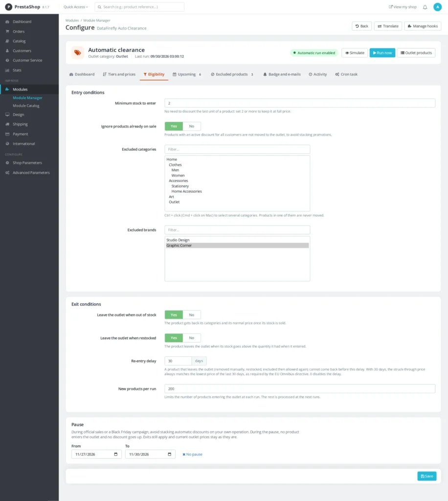
Task: Click the Outlet products button
Action: (416, 53)
